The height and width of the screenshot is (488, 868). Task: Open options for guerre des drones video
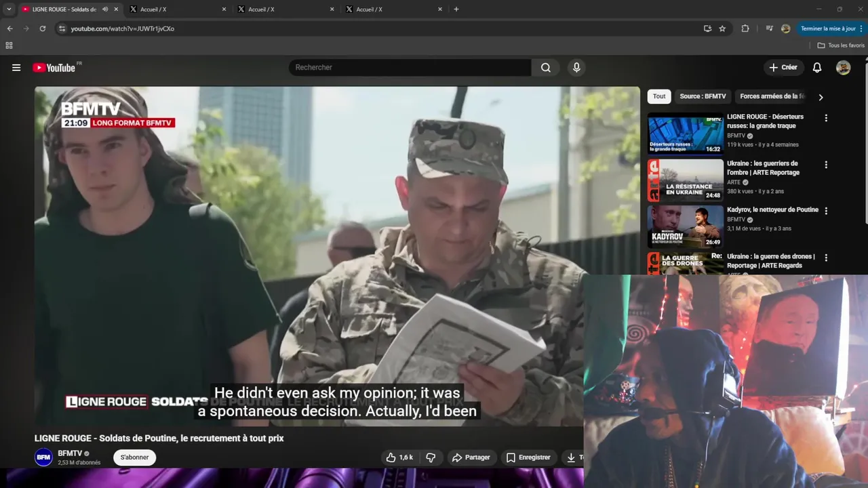[x=826, y=258]
